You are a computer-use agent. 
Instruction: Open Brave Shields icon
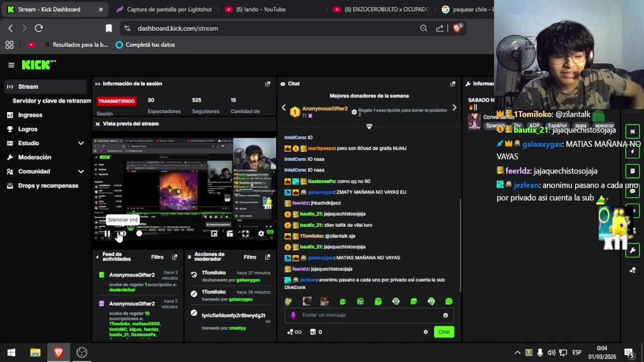[457, 28]
